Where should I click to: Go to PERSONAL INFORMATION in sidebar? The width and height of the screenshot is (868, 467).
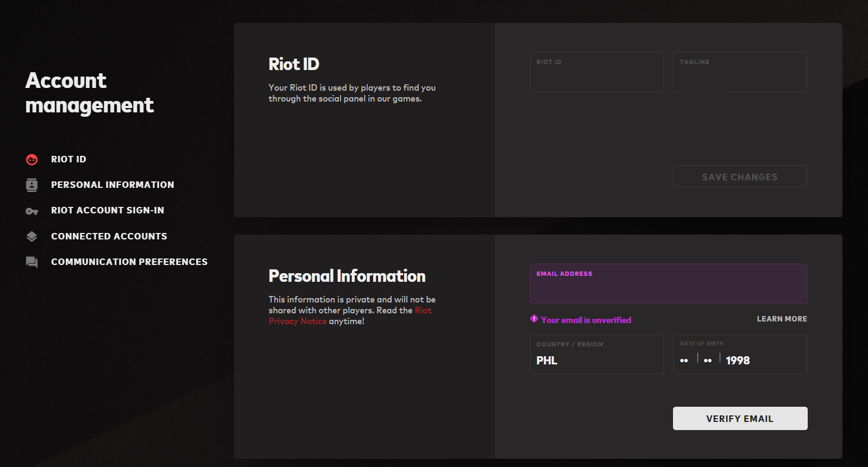tap(112, 185)
